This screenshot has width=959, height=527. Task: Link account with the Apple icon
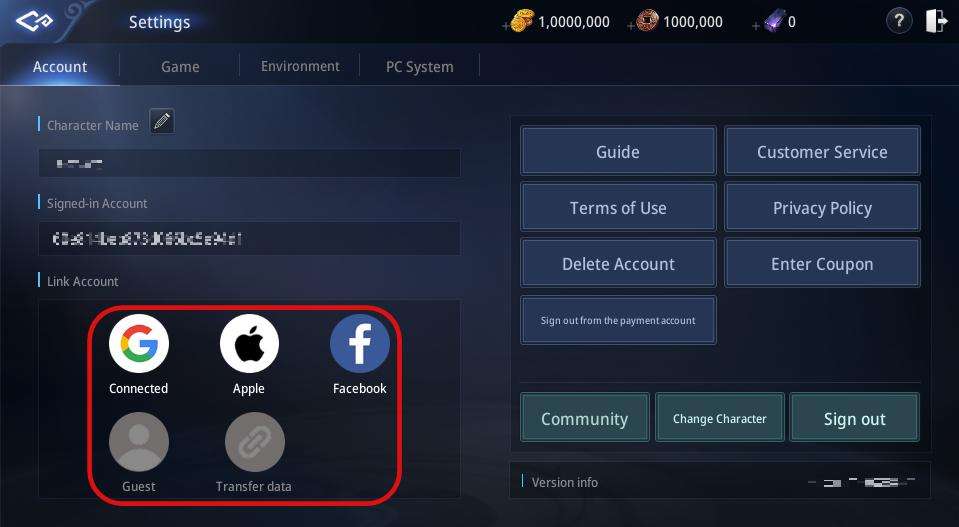(249, 344)
